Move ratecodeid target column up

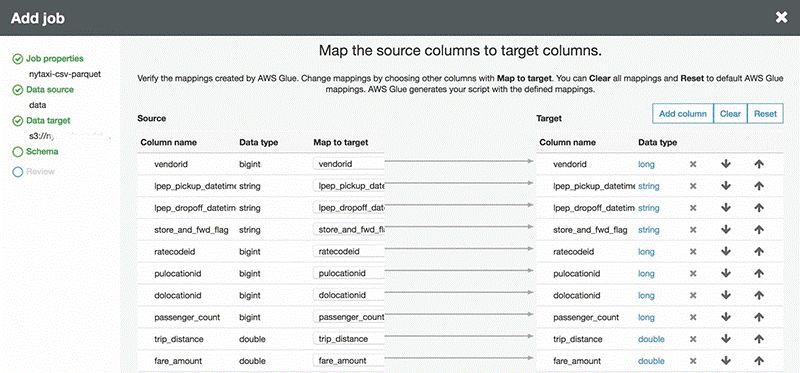pos(759,252)
